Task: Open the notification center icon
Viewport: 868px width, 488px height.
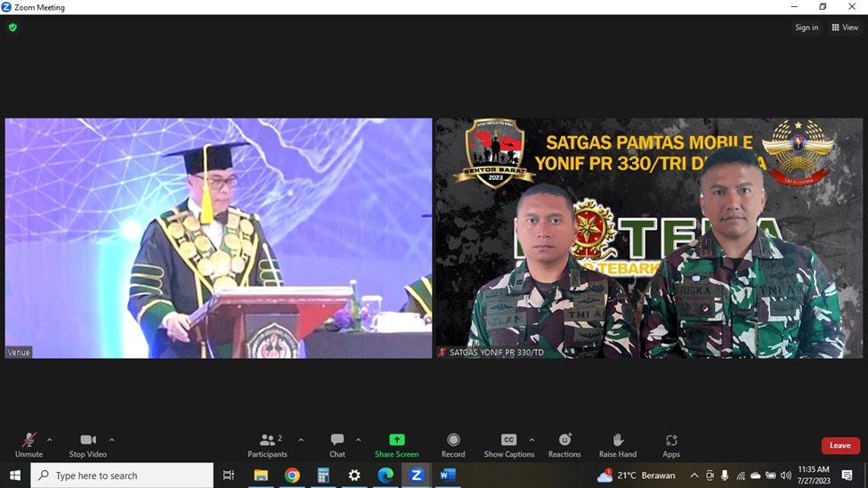Action: click(847, 476)
